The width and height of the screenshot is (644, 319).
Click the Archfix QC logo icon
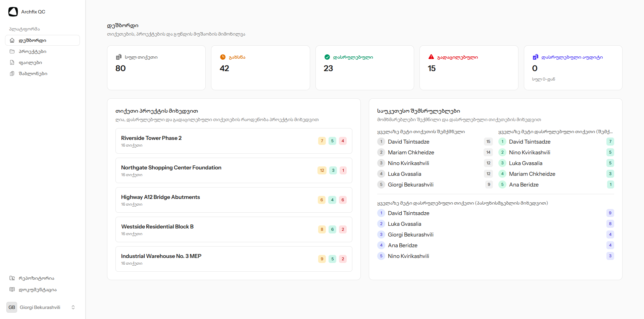[x=13, y=12]
